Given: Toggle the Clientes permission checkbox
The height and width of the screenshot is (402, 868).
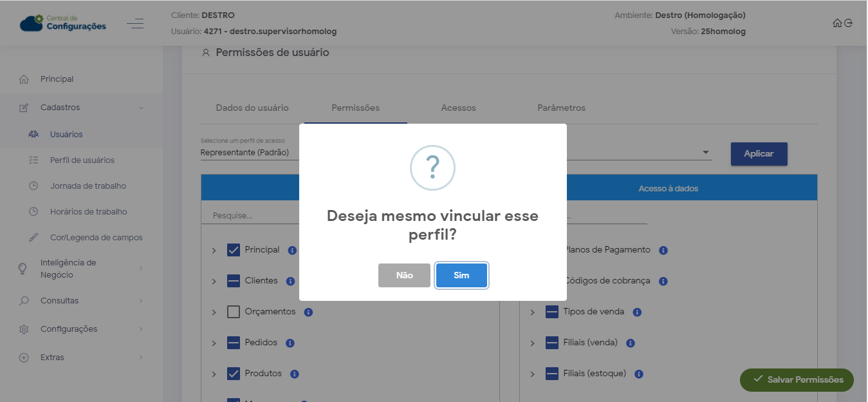Looking at the screenshot, I should pyautogui.click(x=234, y=281).
